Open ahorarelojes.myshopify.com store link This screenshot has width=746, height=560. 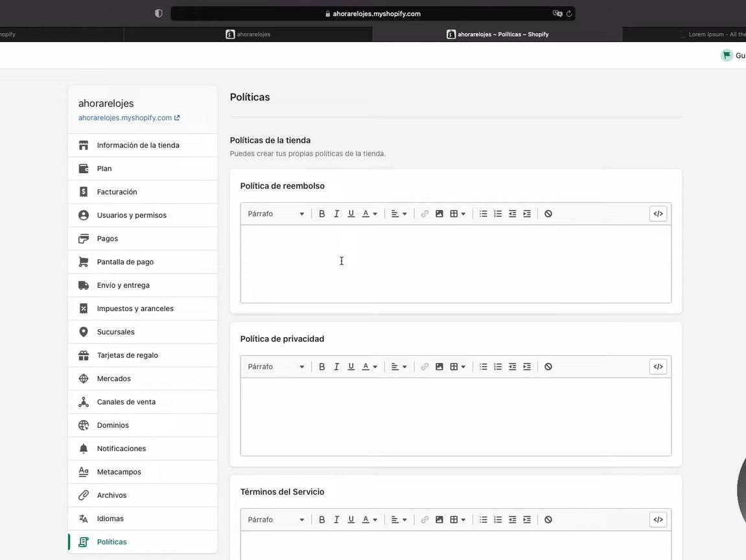pos(129,117)
